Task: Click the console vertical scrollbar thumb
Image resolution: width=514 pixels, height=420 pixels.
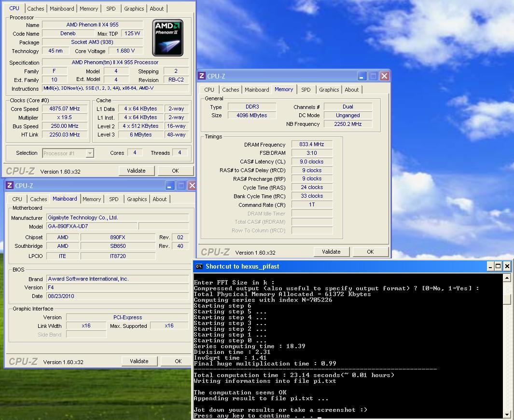Action: tap(507, 299)
